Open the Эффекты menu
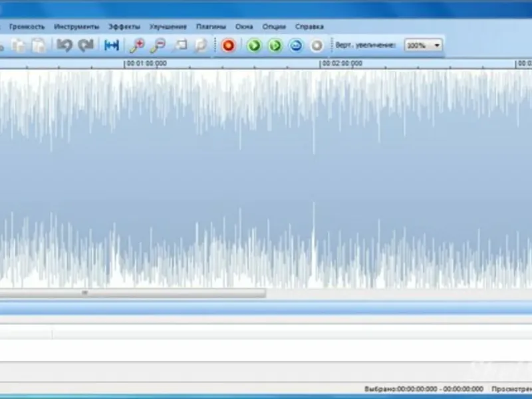 pos(124,27)
